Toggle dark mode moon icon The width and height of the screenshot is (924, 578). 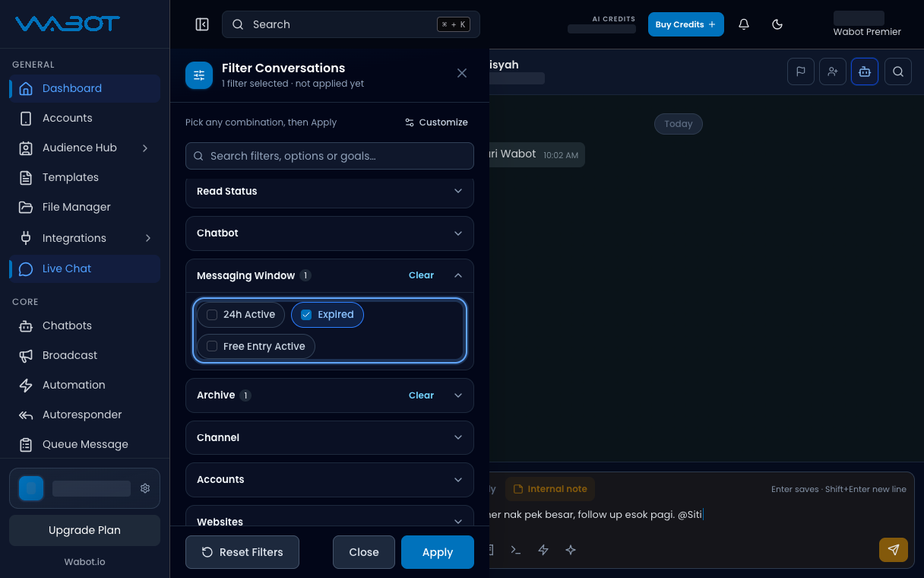coord(777,24)
